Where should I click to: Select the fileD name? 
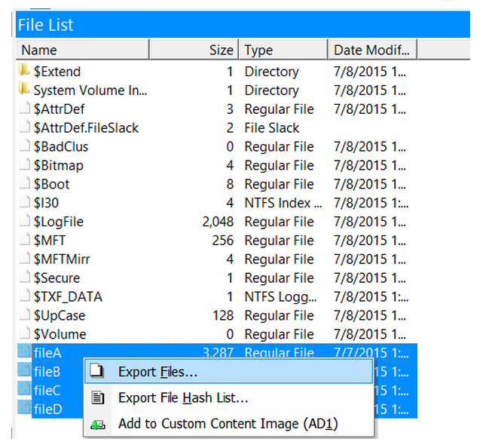click(x=48, y=410)
